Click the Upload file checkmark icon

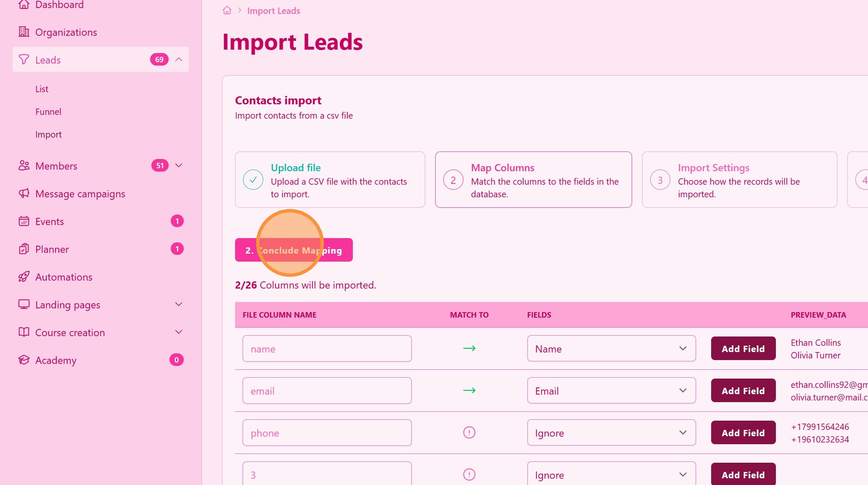pos(253,180)
